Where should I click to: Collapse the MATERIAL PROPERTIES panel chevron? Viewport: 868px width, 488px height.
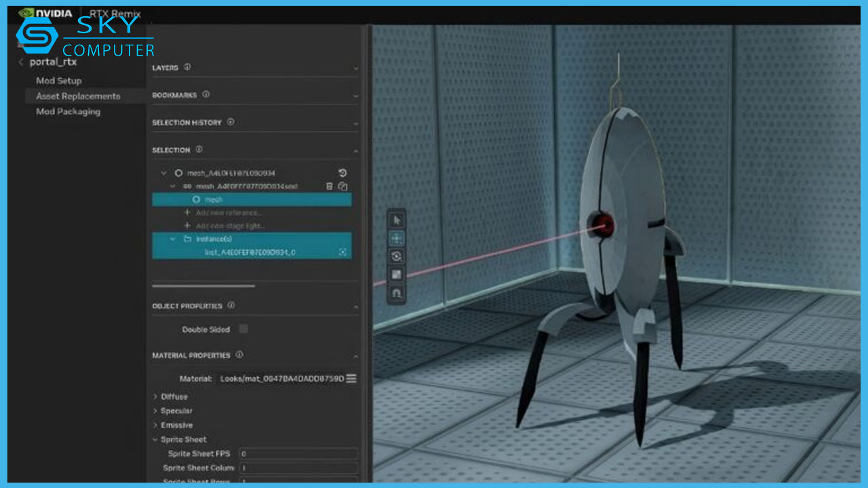coord(355,355)
